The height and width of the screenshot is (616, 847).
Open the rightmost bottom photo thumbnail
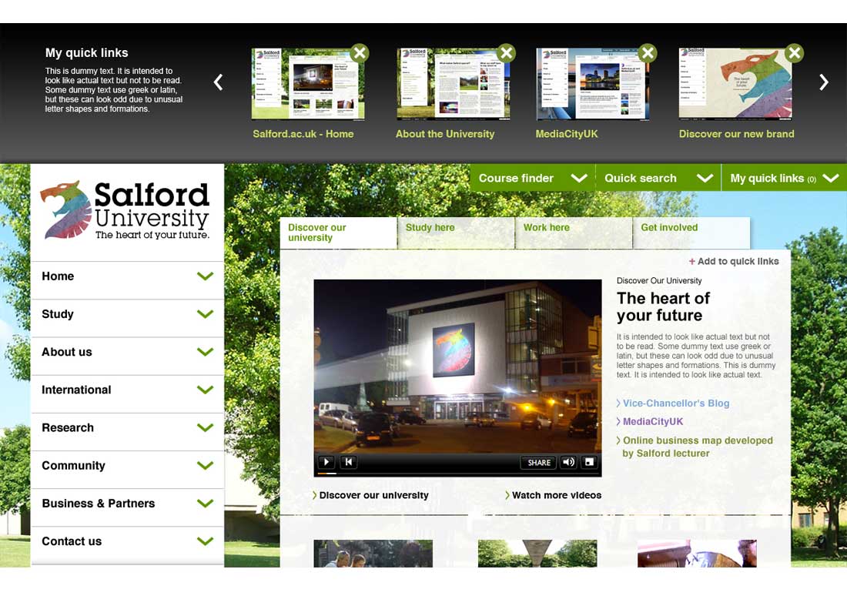[697, 554]
